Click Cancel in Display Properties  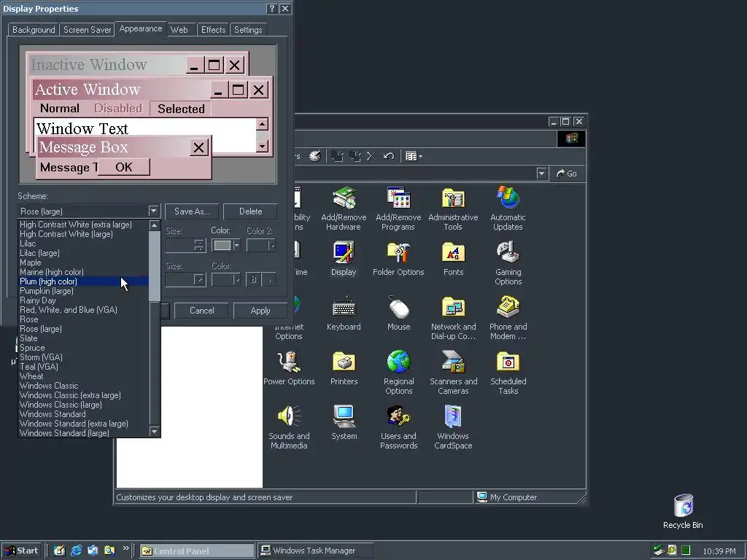201,311
